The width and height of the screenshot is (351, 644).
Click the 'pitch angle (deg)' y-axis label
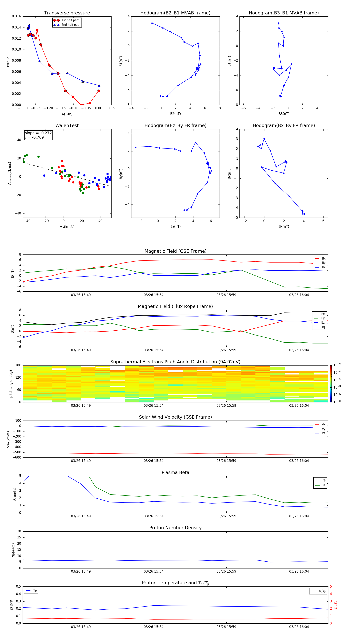[11, 384]
